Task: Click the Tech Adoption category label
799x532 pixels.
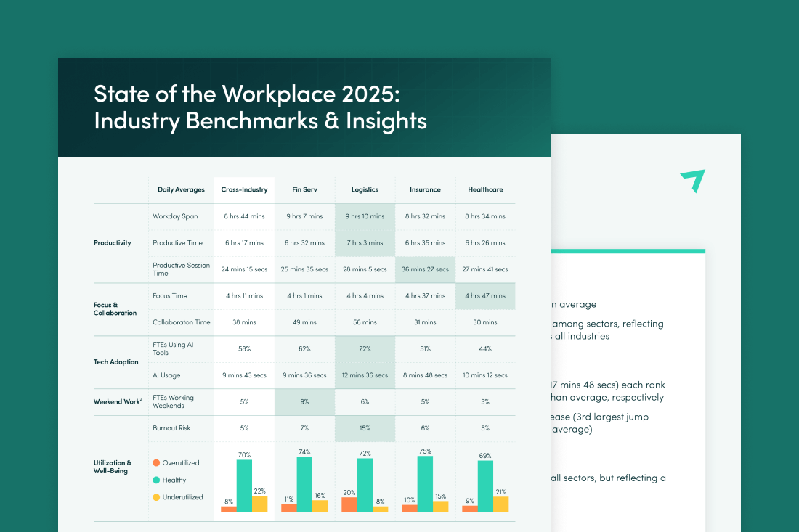Action: pyautogui.click(x=115, y=362)
